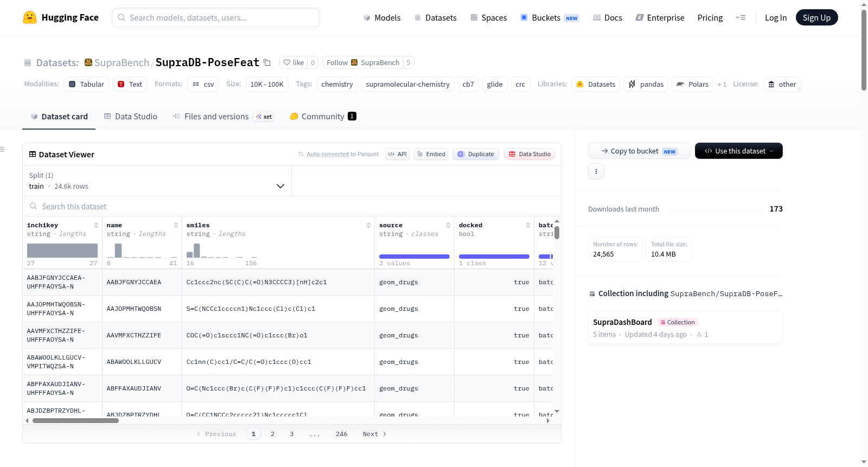Open the Data Studio tab
This screenshot has height=467, width=868.
131,117
